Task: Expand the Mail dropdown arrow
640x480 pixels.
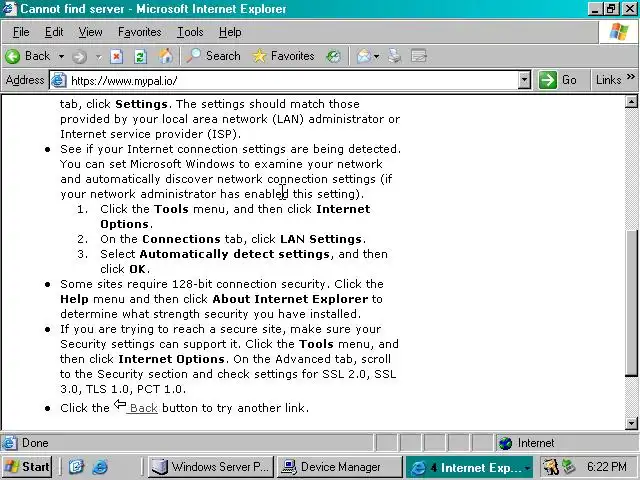Action: point(376,56)
